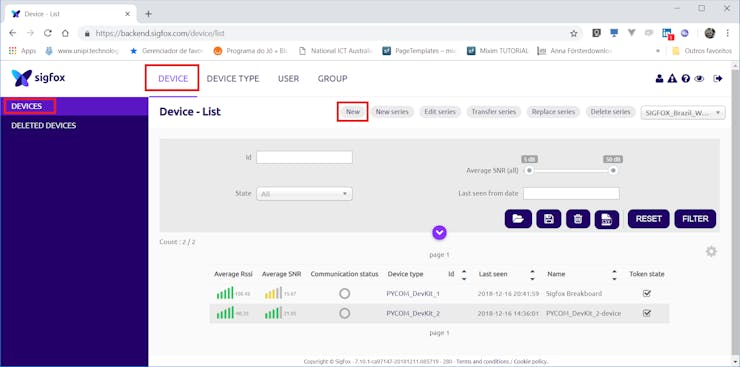The width and height of the screenshot is (740, 367).
Task: Switch to the USER tab
Action: pyautogui.click(x=288, y=79)
